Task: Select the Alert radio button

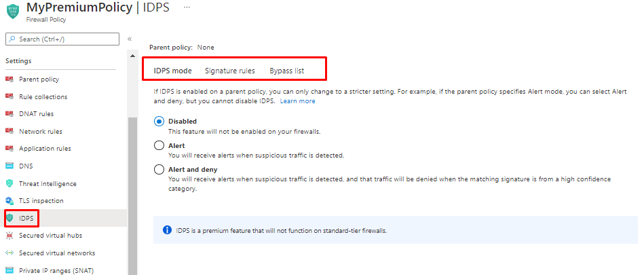Action: (x=159, y=145)
